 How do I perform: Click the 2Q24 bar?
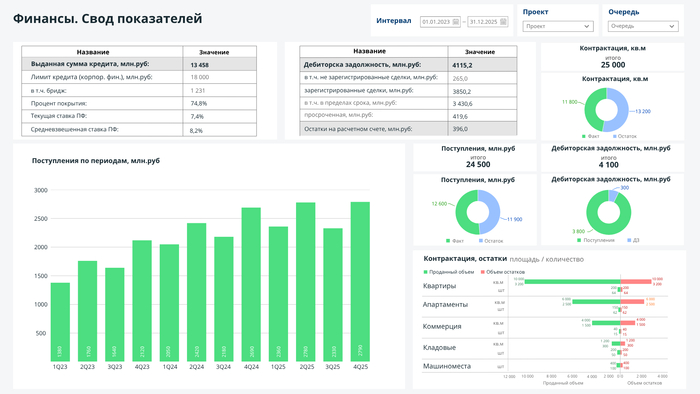(x=196, y=292)
